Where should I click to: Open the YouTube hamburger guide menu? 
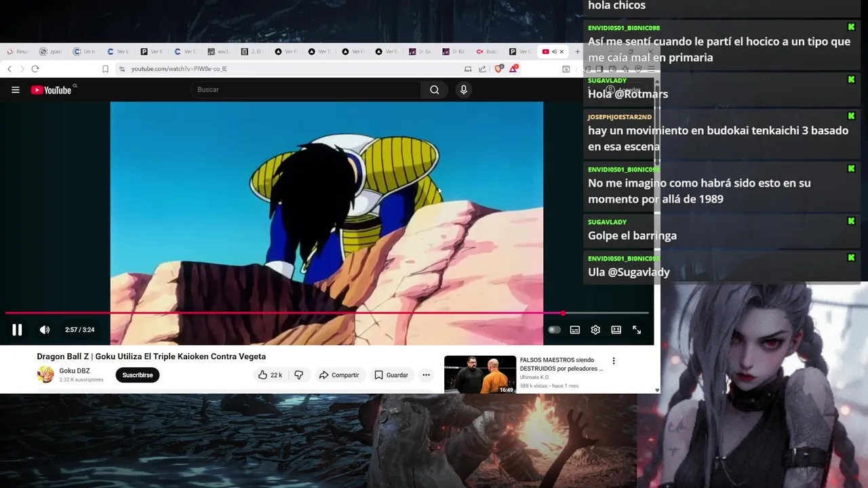[15, 89]
